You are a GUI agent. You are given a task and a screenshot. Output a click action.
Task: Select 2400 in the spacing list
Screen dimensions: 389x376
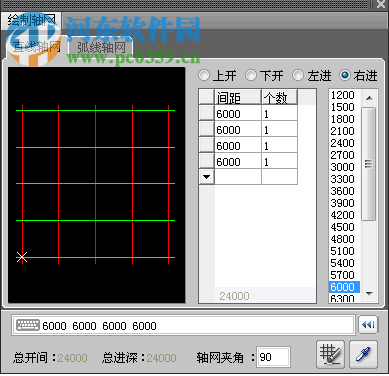tap(343, 143)
